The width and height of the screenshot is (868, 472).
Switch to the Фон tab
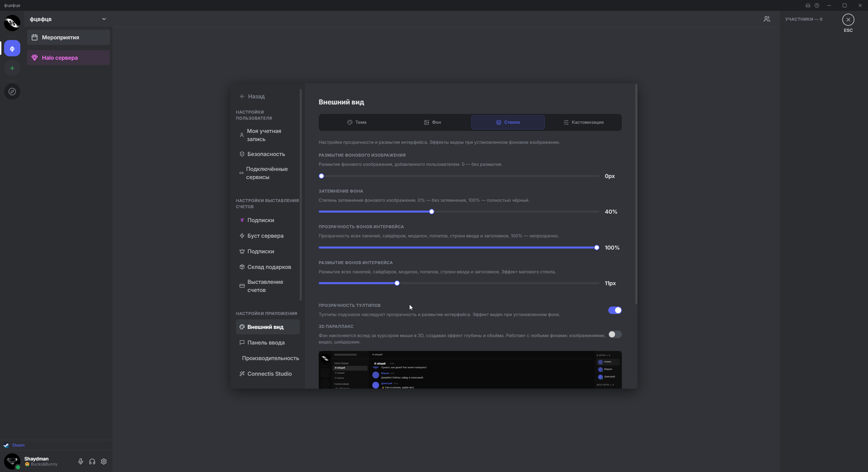[x=432, y=122]
